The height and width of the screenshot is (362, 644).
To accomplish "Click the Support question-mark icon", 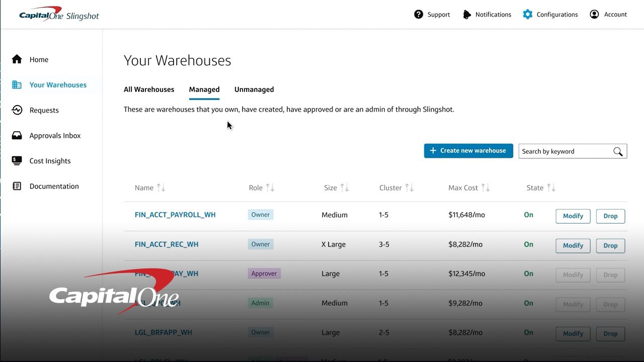I will pos(419,14).
